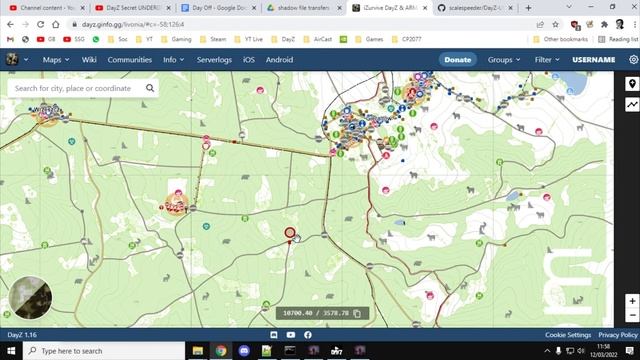Switch to Channel content browser tab
This screenshot has height=360, width=640.
47,8
